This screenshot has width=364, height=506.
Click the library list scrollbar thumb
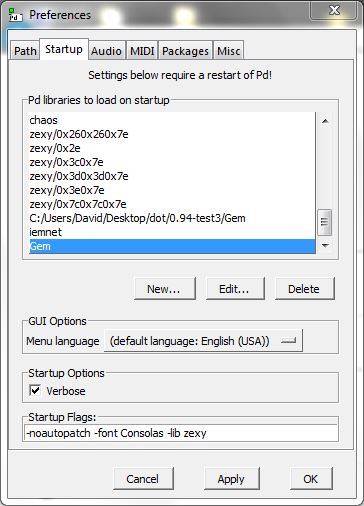pos(324,222)
